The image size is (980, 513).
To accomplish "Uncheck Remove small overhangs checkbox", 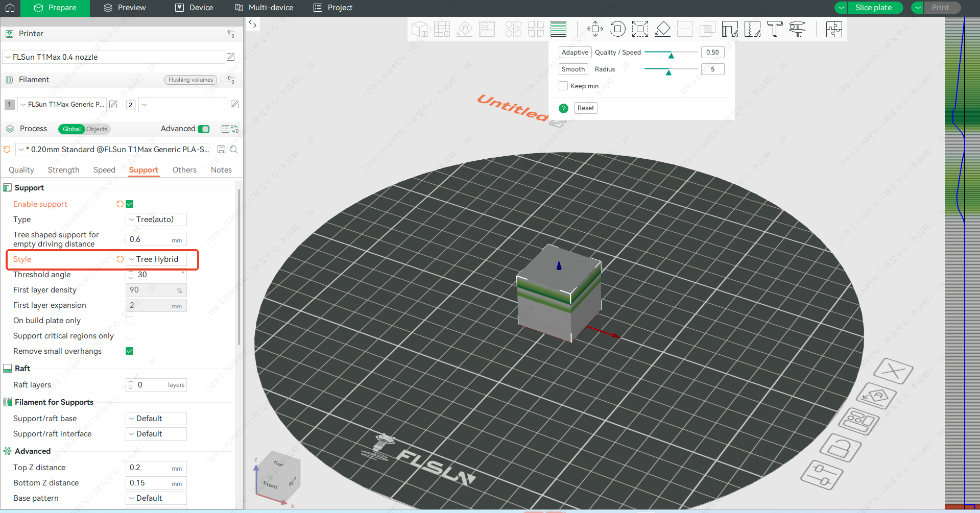I will [x=130, y=351].
